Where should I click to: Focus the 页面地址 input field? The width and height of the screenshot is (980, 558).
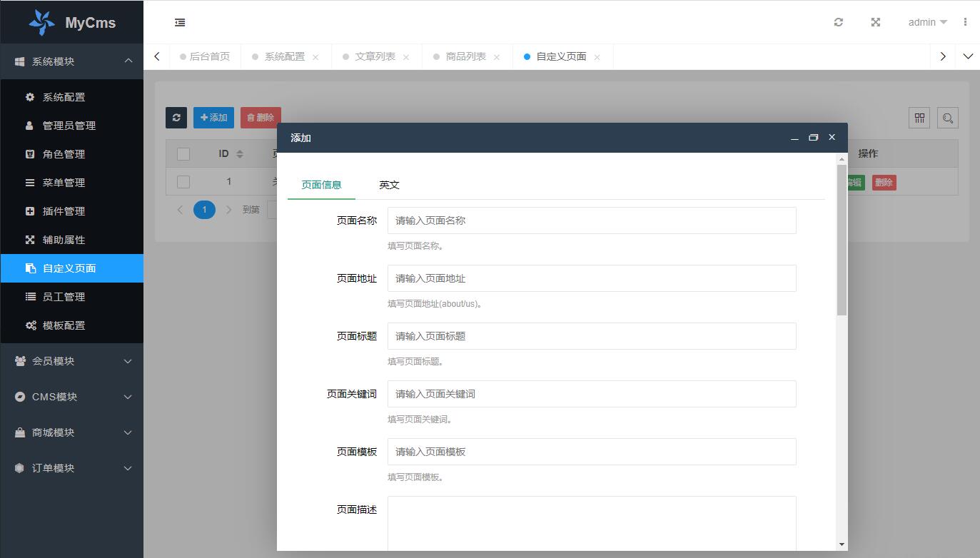[x=592, y=278]
